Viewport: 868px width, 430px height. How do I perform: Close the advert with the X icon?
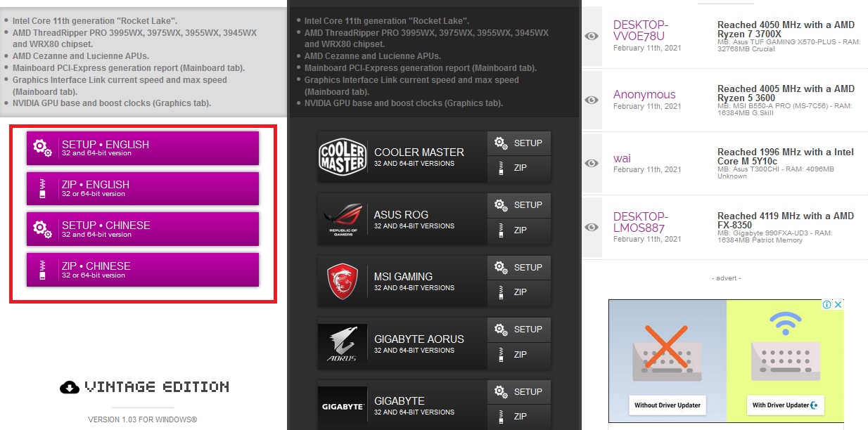point(838,305)
